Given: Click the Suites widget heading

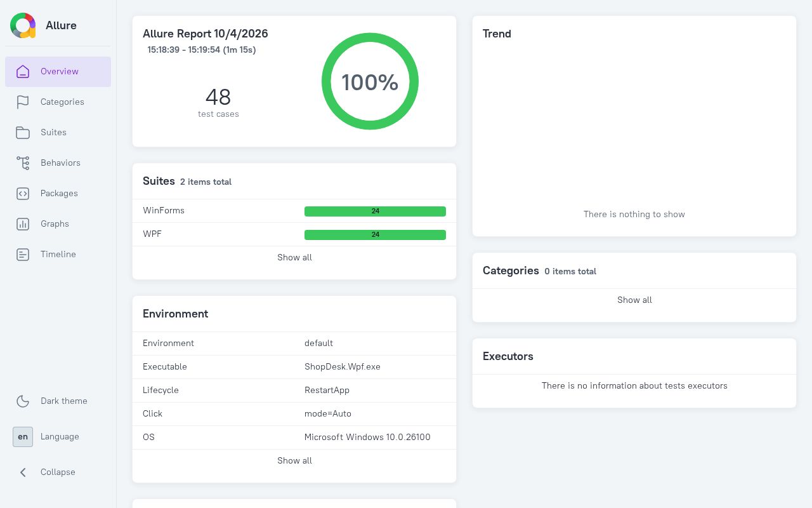Looking at the screenshot, I should pyautogui.click(x=159, y=181).
